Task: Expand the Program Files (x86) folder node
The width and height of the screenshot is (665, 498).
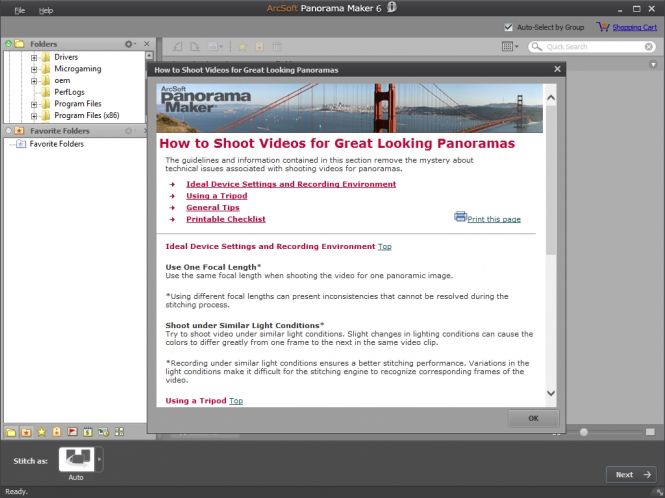Action: click(34, 116)
